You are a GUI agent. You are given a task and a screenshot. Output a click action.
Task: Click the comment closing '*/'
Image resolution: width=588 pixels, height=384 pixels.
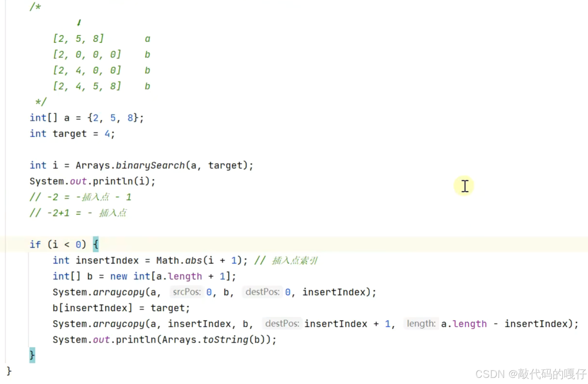41,102
